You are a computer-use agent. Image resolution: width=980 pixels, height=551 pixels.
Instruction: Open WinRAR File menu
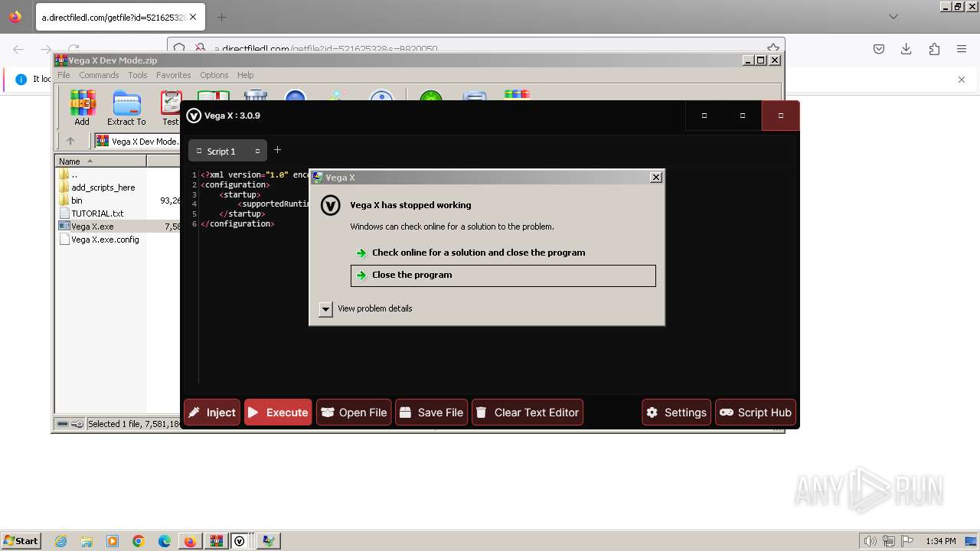[x=64, y=75]
